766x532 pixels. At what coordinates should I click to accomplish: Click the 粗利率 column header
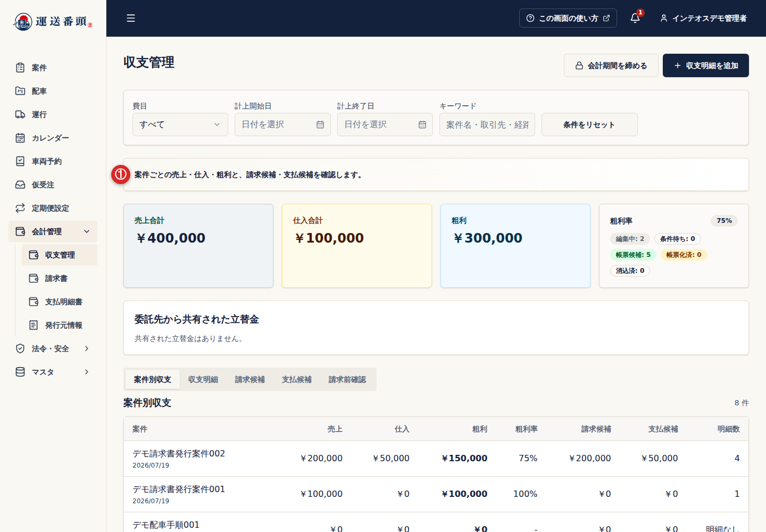pos(526,429)
